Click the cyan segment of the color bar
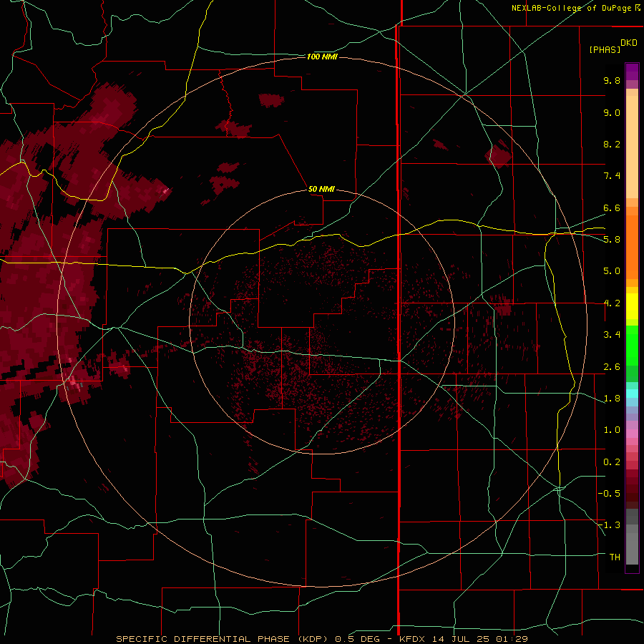The height and width of the screenshot is (644, 644). pos(632,394)
